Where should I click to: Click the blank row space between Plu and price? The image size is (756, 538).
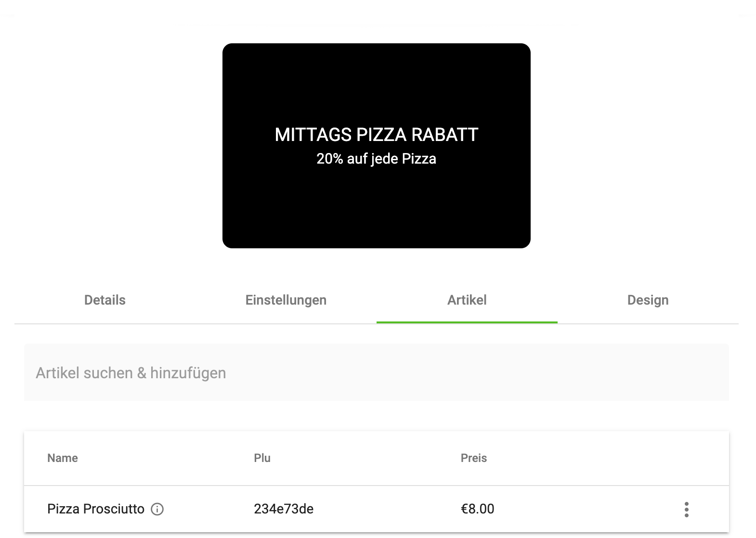385,509
